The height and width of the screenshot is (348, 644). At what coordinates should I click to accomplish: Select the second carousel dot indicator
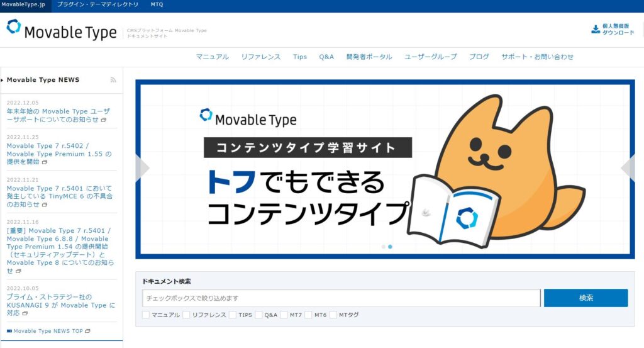pyautogui.click(x=390, y=247)
